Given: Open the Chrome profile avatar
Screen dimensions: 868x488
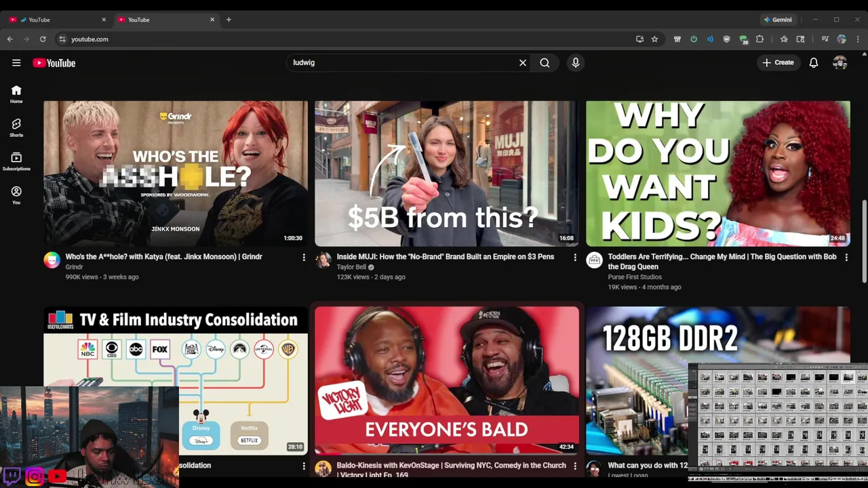Looking at the screenshot, I should pos(842,39).
